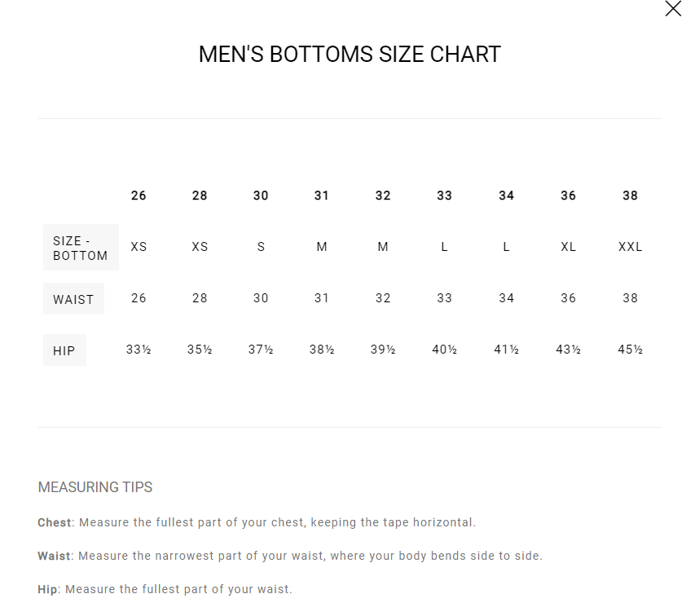Select the SIZE - BOTTOM row label
Screen dimensions: 699x616
pyautogui.click(x=81, y=248)
